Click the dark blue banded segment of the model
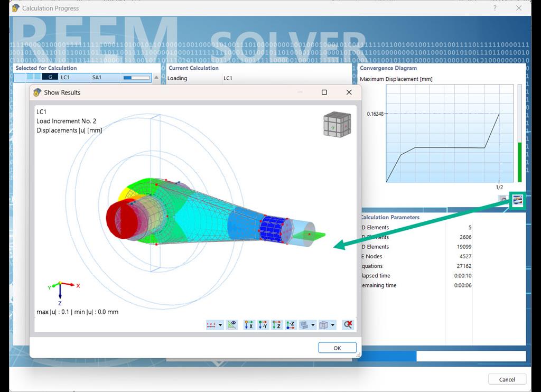The width and height of the screenshot is (541, 392). (x=273, y=229)
